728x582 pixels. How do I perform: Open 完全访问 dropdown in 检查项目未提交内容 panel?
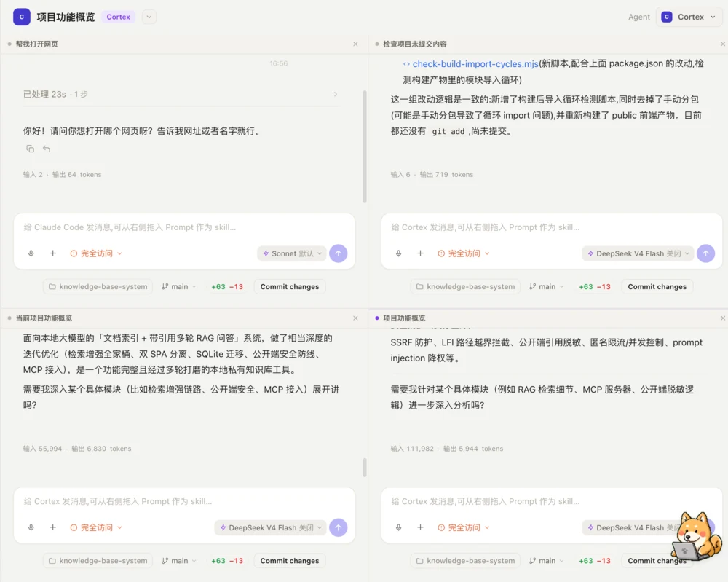pyautogui.click(x=463, y=253)
